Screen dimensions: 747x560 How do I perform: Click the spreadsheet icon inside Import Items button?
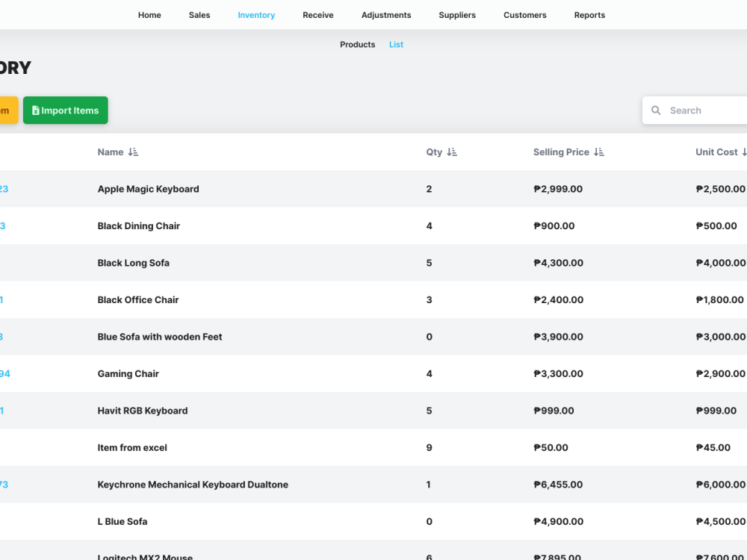pyautogui.click(x=36, y=110)
